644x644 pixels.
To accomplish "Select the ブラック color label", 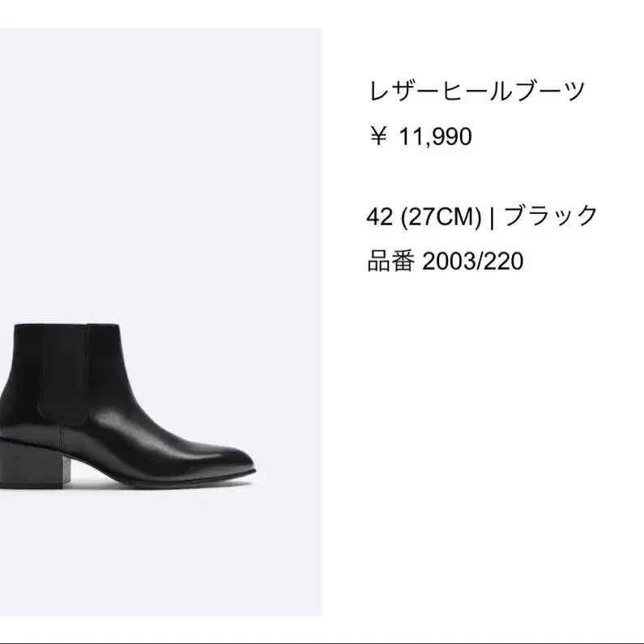I will pos(551,215).
